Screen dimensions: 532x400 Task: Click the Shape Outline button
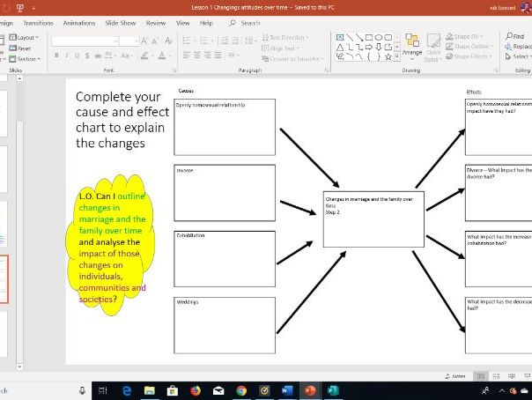point(475,47)
